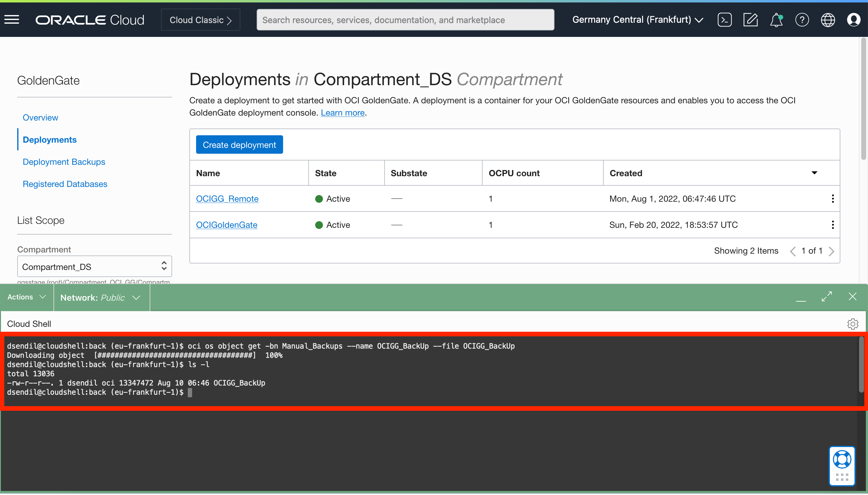This screenshot has height=495, width=868.
Task: Open the Actions dropdown in Cloud Shell
Action: tap(26, 296)
